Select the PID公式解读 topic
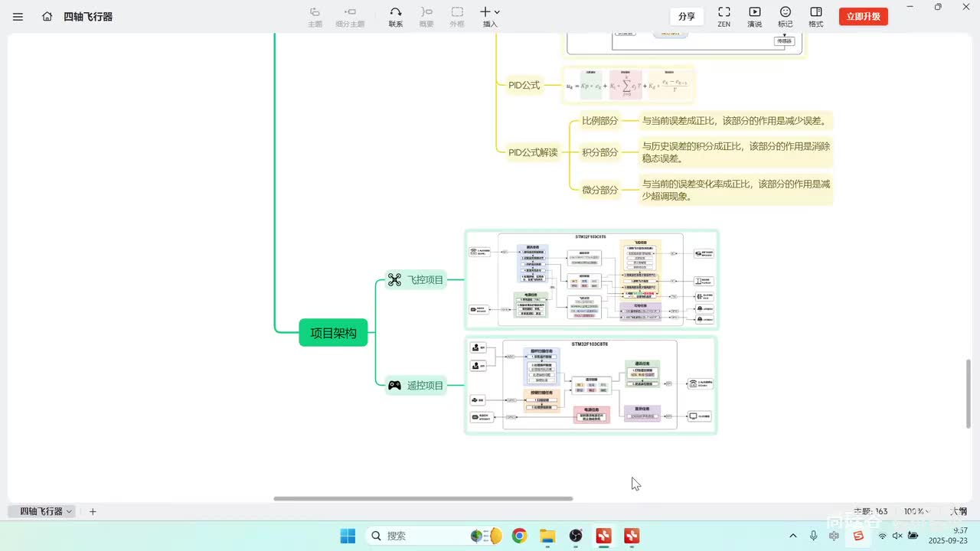The height and width of the screenshot is (551, 980). pyautogui.click(x=534, y=152)
